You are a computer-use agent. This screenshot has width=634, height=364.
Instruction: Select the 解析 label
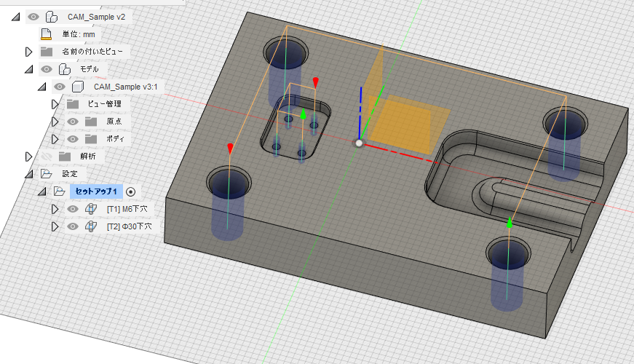pyautogui.click(x=88, y=156)
